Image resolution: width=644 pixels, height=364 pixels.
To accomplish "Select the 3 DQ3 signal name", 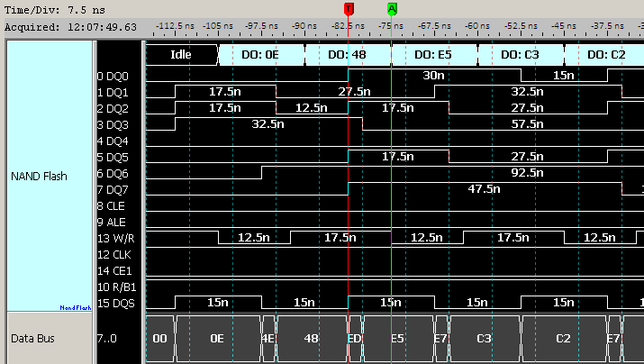I will pos(113,125).
